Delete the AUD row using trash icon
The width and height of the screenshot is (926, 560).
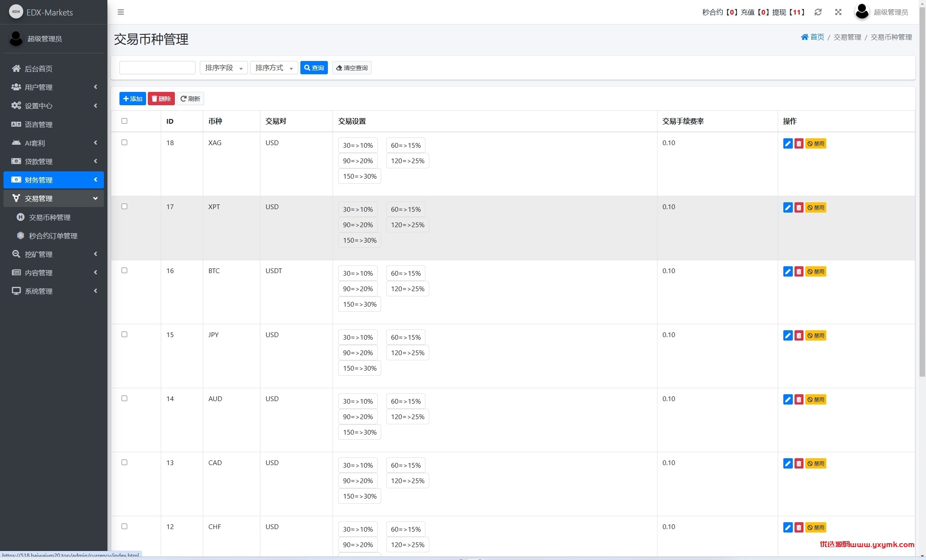(x=799, y=399)
